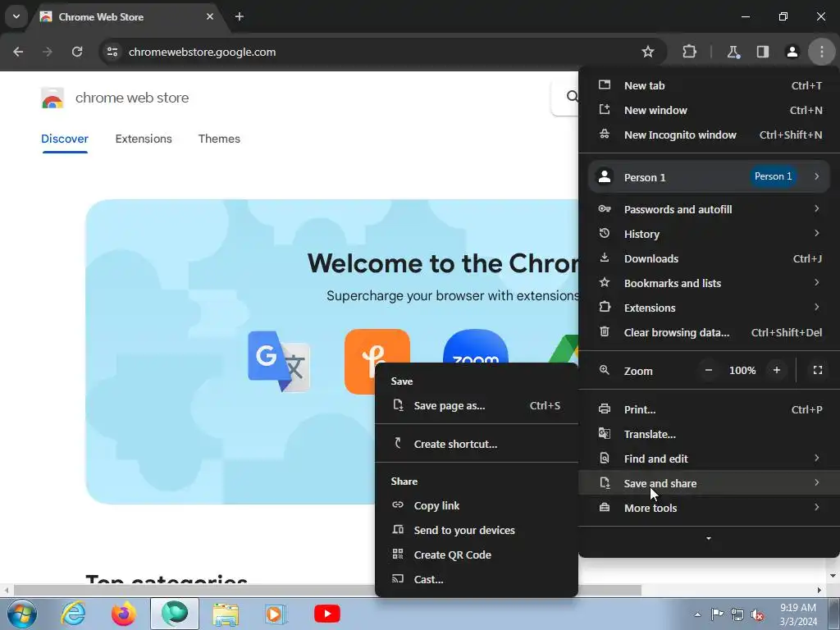Show more menu items with bottom arrow
The height and width of the screenshot is (630, 840).
(709, 538)
